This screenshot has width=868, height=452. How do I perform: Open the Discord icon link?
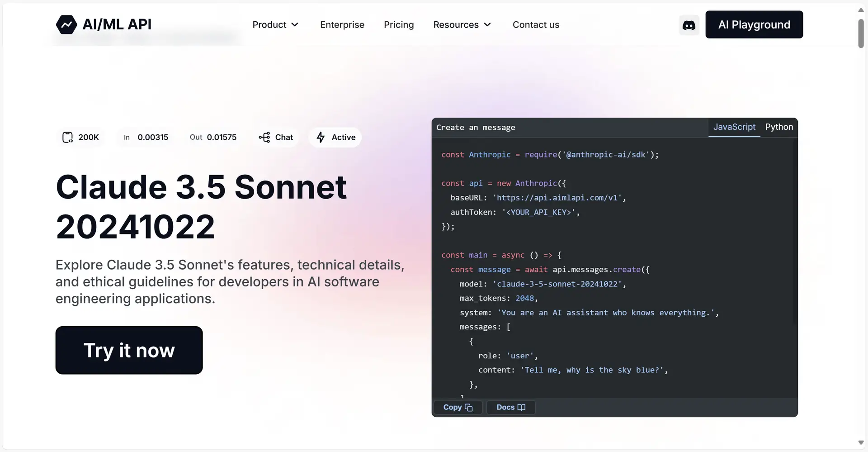coord(689,25)
